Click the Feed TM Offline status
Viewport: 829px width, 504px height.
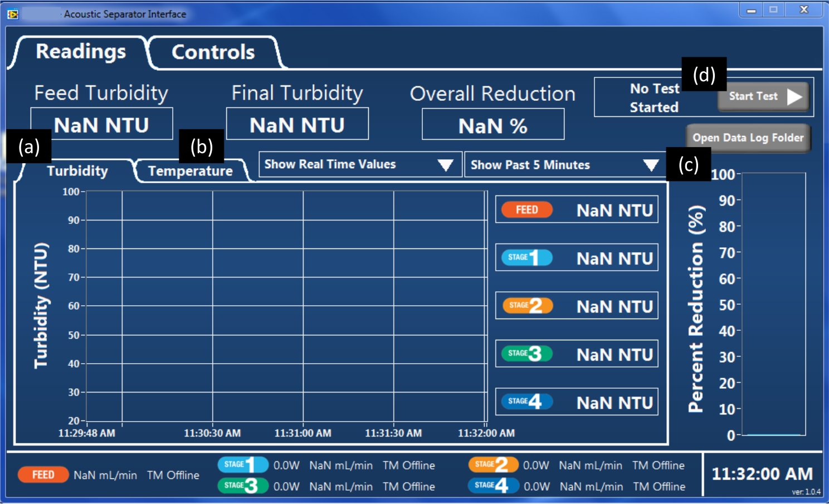pos(173,475)
